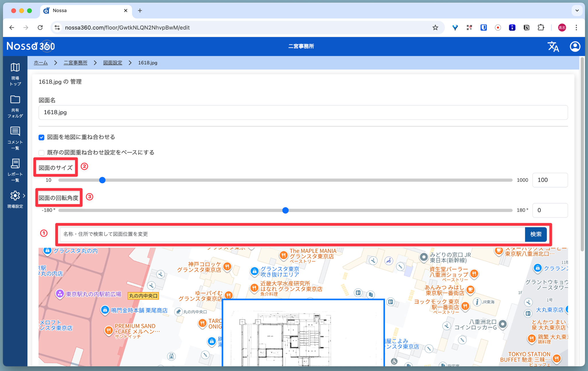Open the コメント一覧 sidebar icon
This screenshot has height=371, width=588.
(15, 131)
